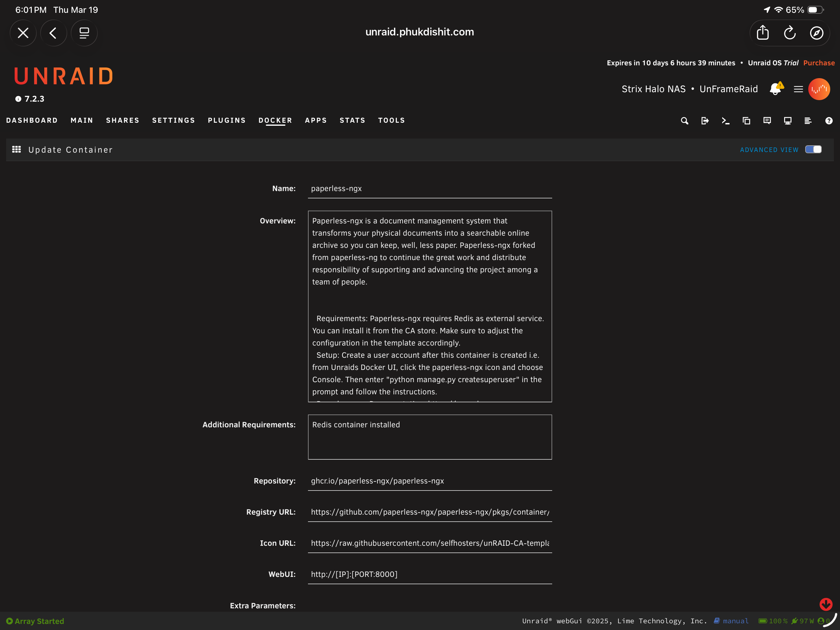Tap the browser reload button
The image size is (840, 630).
pos(790,33)
